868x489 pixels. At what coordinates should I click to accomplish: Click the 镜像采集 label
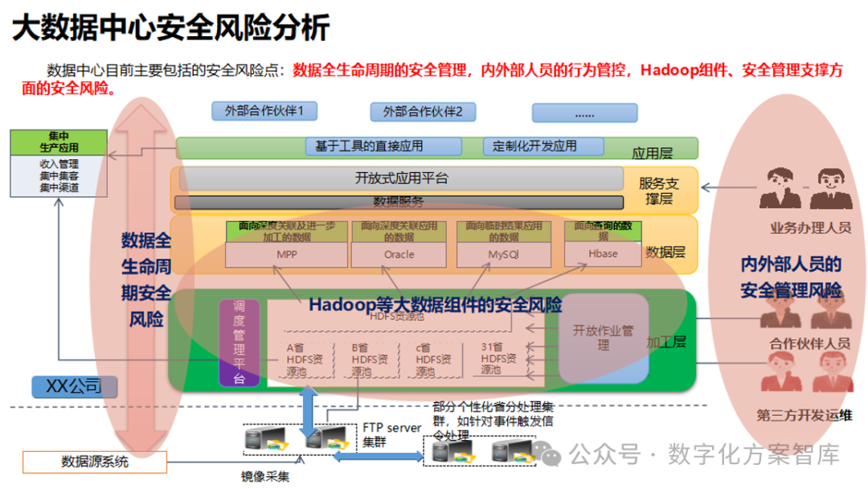[265, 477]
